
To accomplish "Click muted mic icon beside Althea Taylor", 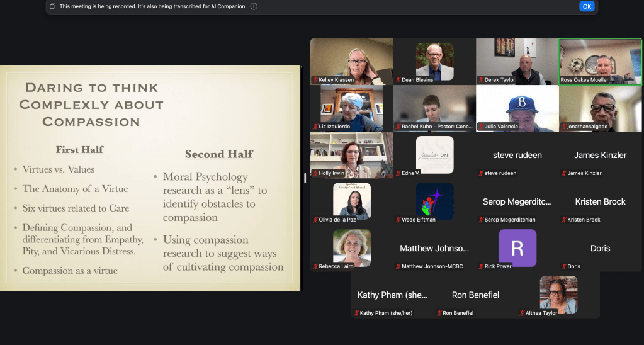I will tap(523, 313).
